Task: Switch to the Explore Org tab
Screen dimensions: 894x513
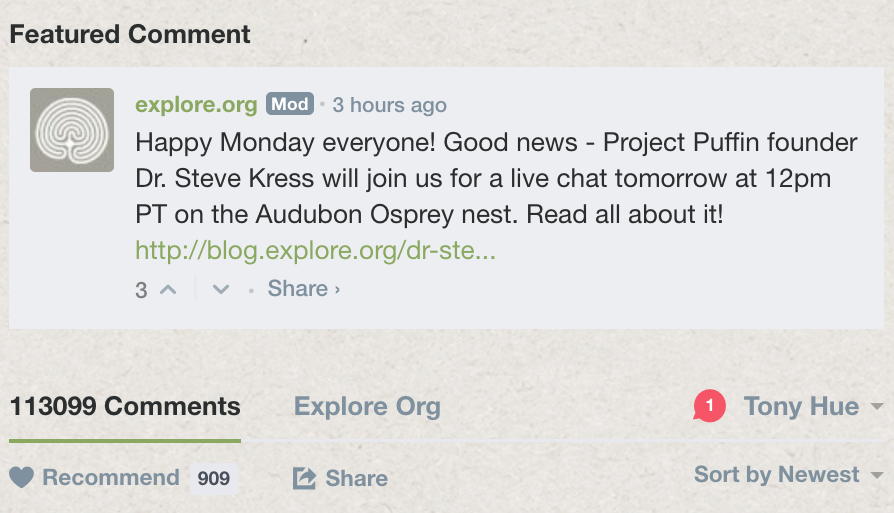Action: [x=367, y=406]
